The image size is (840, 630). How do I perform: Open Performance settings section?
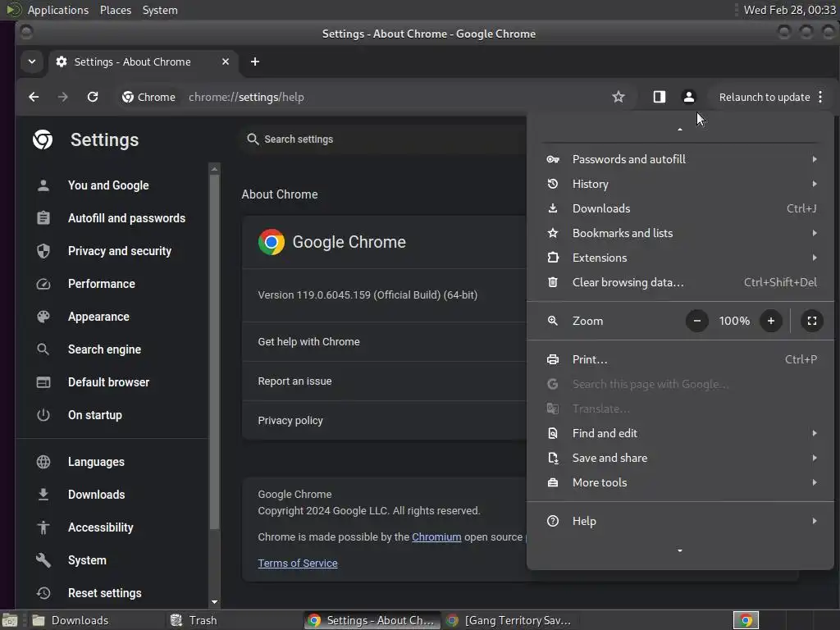tap(102, 284)
